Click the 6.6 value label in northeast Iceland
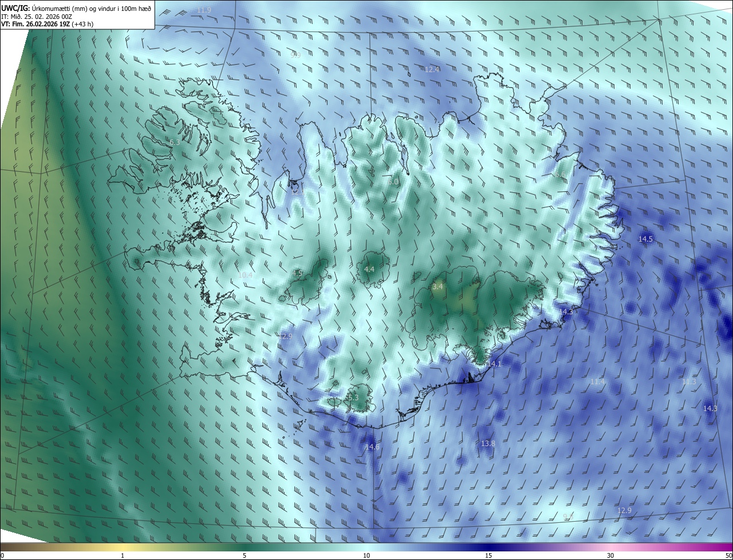 560,175
